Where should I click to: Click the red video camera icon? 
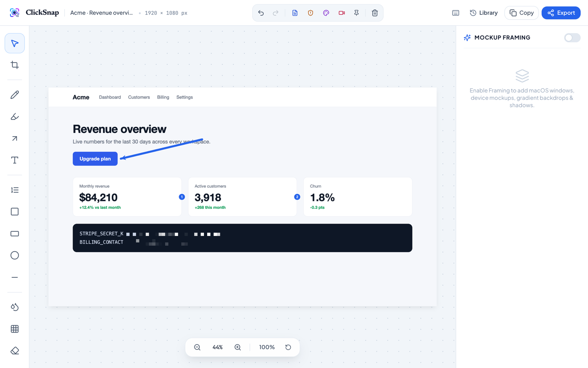pos(342,13)
